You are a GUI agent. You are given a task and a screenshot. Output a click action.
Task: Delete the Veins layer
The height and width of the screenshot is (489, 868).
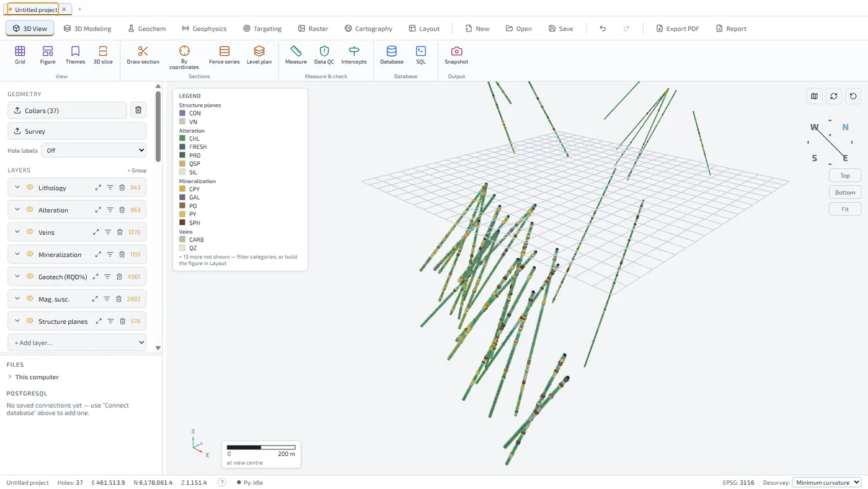[120, 232]
